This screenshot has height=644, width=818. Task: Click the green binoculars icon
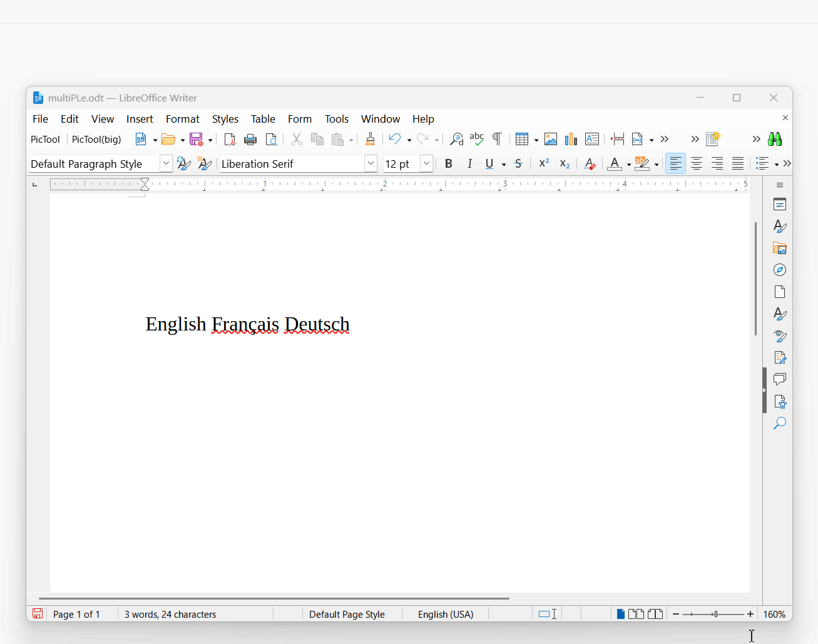775,139
